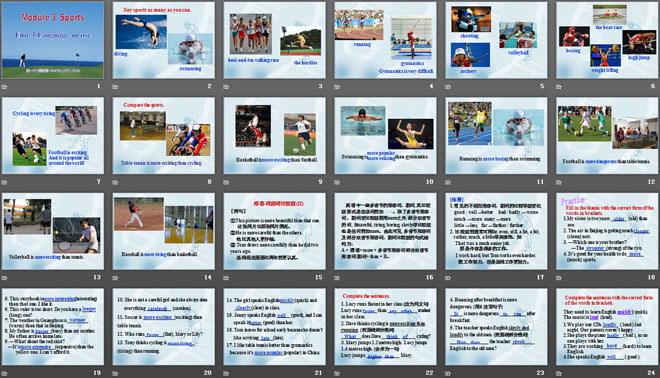660x378 pixels.
Task: Click slide number label '21'
Action: click(x=319, y=373)
